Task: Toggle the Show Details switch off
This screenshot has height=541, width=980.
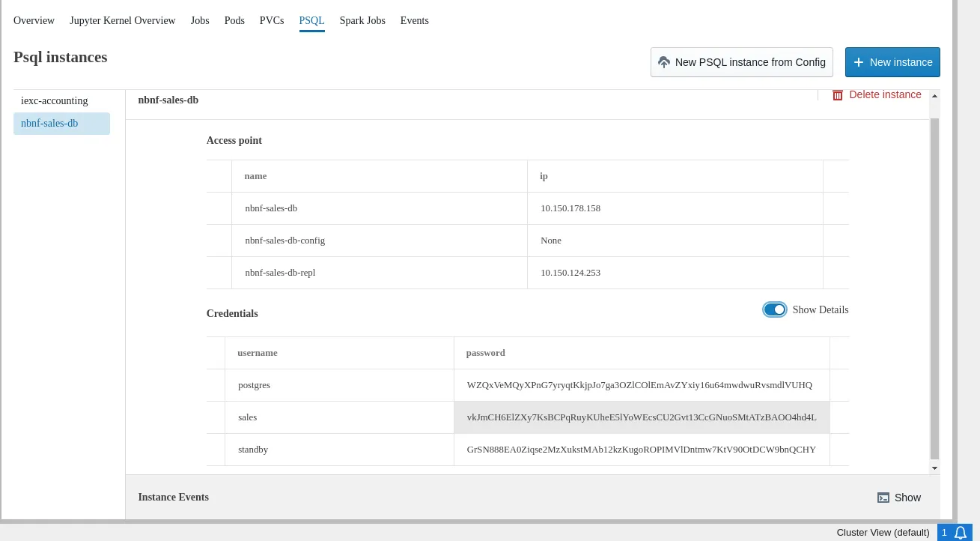Action: pyautogui.click(x=775, y=309)
